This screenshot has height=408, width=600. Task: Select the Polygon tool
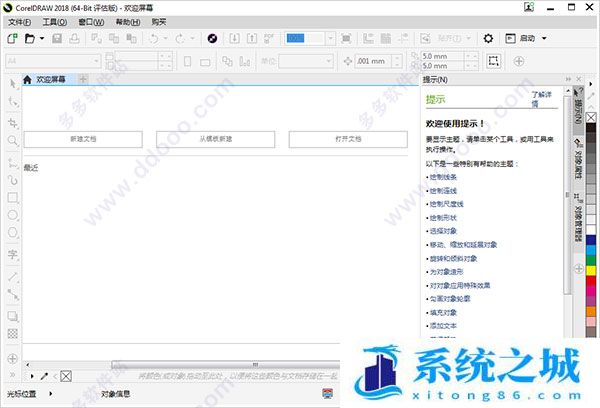13,232
